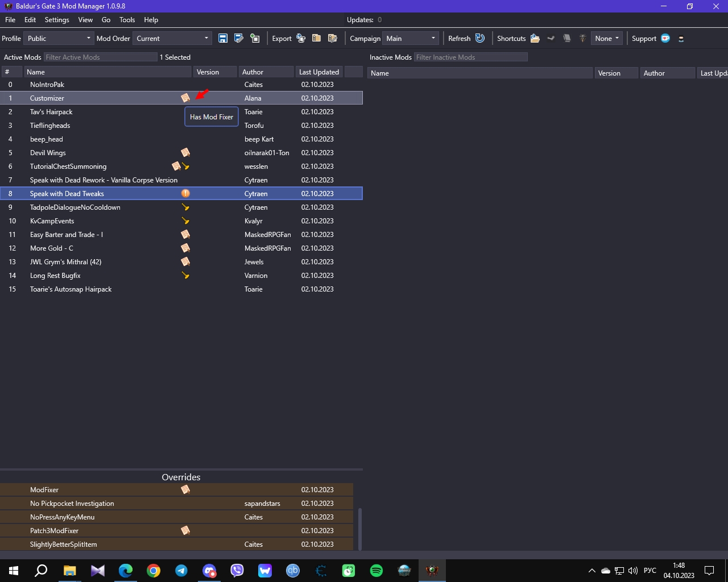Viewport: 728px width, 582px height.
Task: Click the scroll icon on Easy Barter and Trade row
Action: pyautogui.click(x=185, y=234)
